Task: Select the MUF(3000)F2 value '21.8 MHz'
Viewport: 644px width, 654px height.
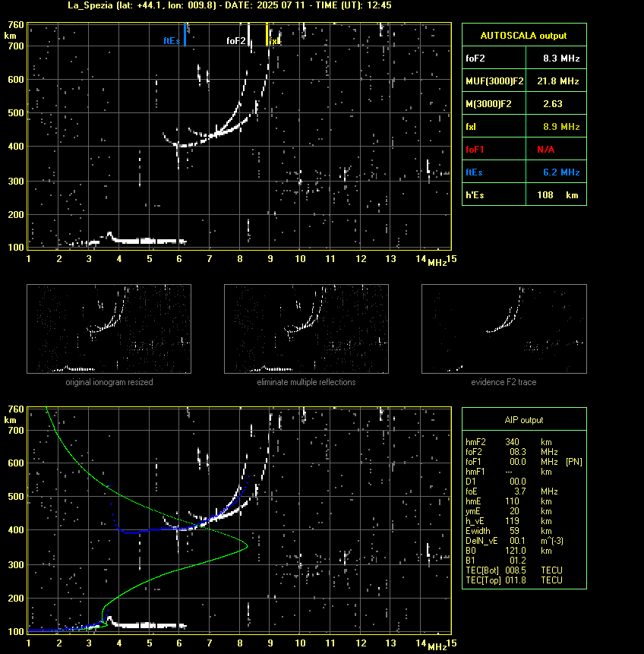Action: (x=557, y=81)
